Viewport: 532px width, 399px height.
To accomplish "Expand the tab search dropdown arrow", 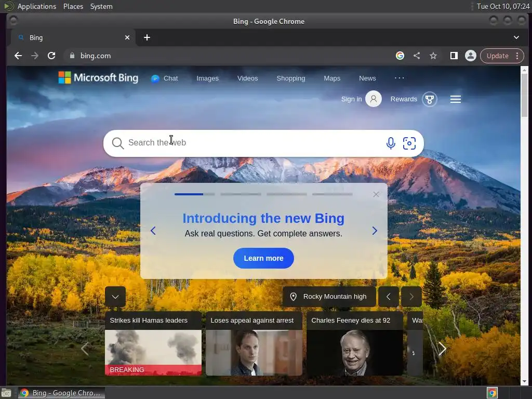I will click(x=516, y=37).
